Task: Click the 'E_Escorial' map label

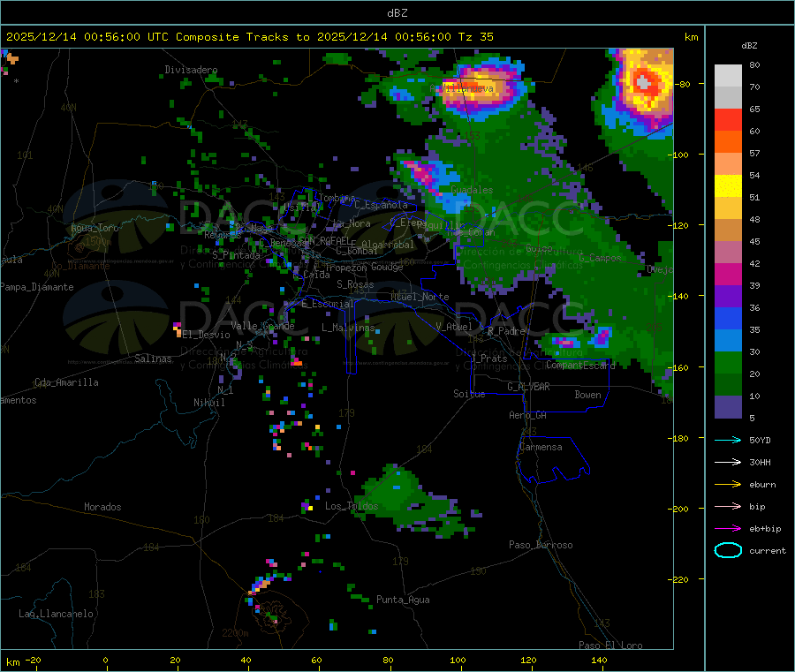Action: pos(327,304)
